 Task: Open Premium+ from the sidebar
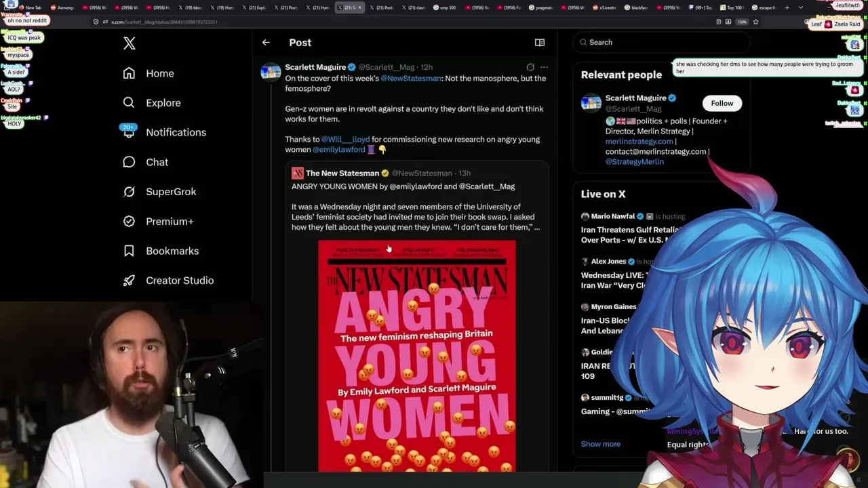[158, 221]
